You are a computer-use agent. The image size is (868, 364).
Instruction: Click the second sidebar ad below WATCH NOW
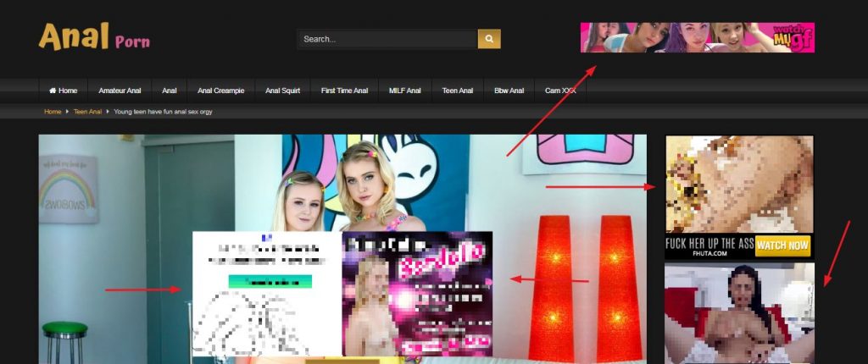pos(738,312)
